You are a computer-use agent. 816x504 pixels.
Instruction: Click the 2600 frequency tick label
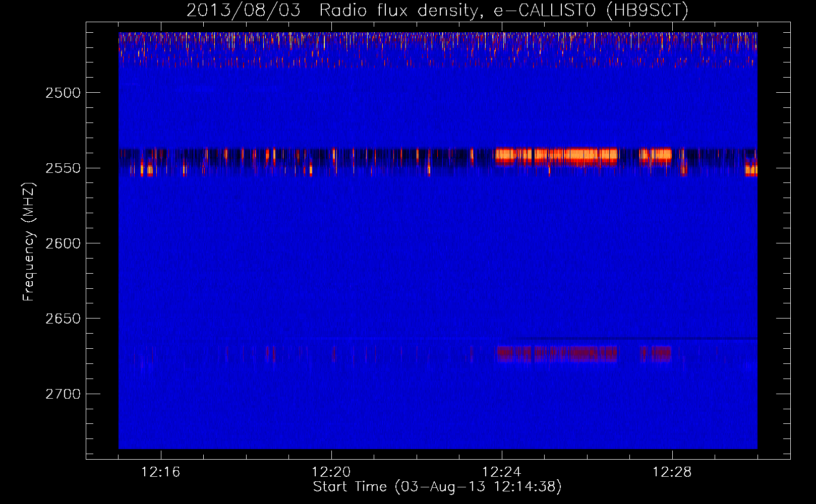tap(63, 243)
